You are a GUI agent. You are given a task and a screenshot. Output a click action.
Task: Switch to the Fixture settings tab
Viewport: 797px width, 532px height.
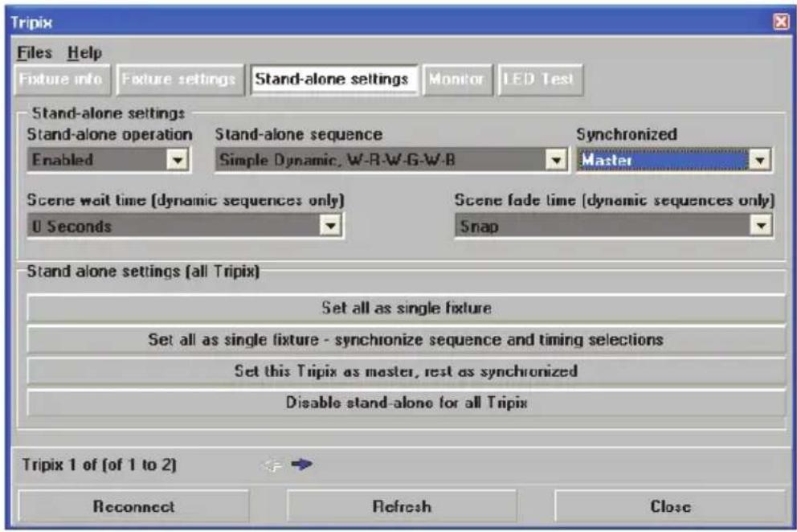(180, 80)
